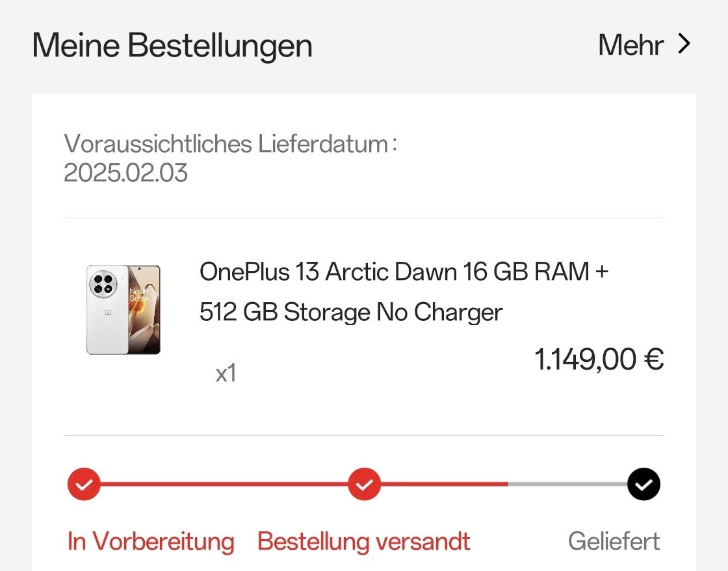The width and height of the screenshot is (728, 571).
Task: Click the red checkmark above In Vorbereitung
Action: (x=84, y=484)
